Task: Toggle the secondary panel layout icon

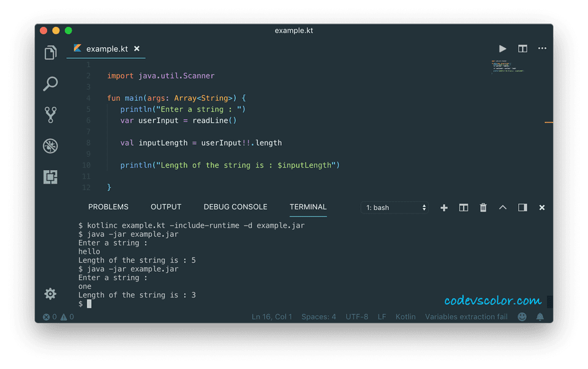Action: click(x=522, y=207)
